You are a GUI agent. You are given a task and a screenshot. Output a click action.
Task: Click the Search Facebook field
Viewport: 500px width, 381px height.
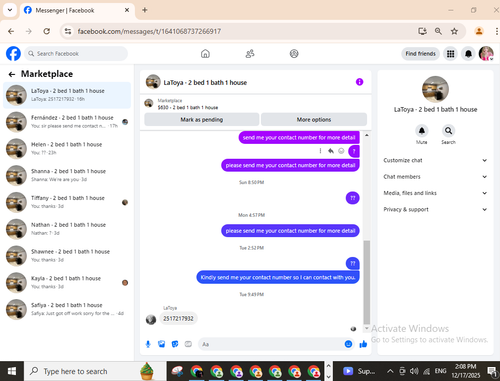(76, 54)
